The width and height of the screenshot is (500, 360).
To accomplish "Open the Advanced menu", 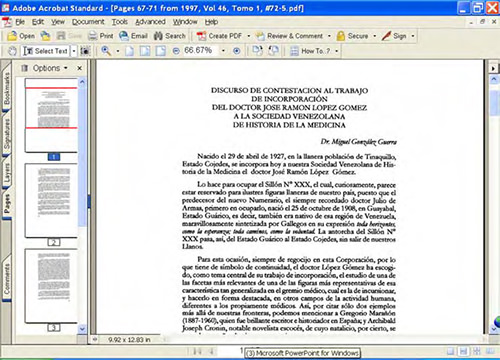I will [150, 22].
